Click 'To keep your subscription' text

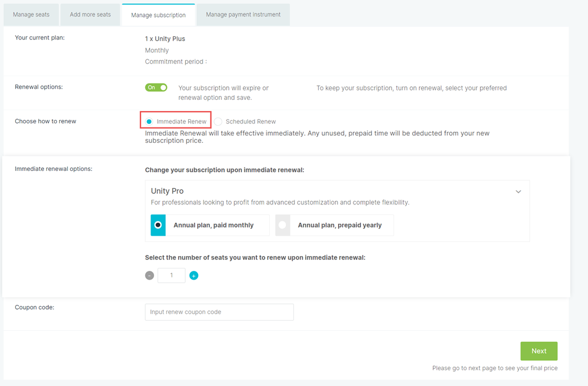click(x=412, y=88)
